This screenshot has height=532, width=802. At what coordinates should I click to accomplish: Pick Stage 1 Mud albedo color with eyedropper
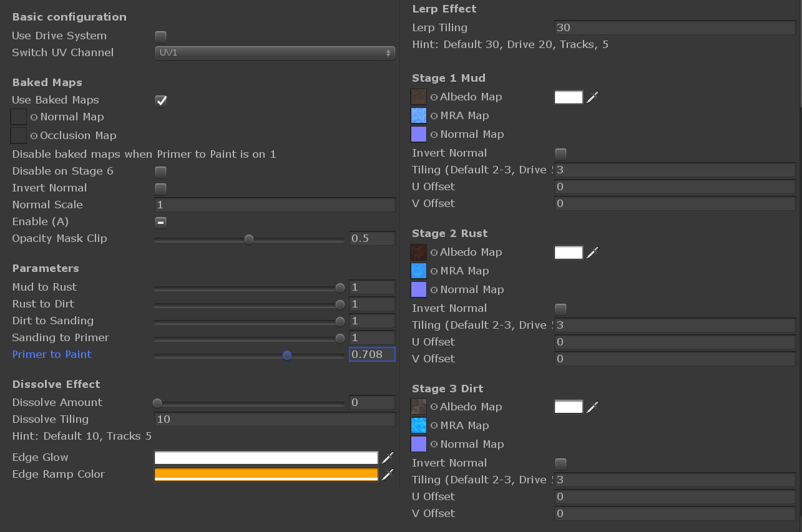point(592,97)
